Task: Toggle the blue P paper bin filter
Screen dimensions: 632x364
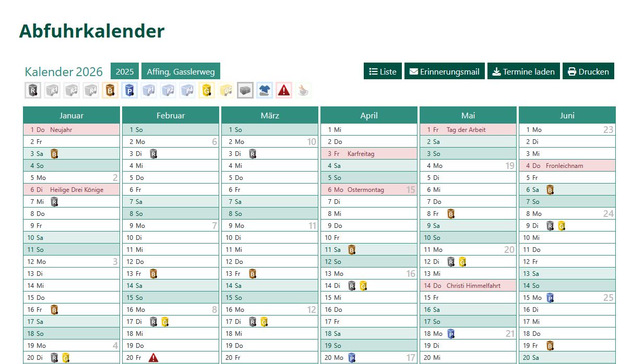Action: click(129, 90)
